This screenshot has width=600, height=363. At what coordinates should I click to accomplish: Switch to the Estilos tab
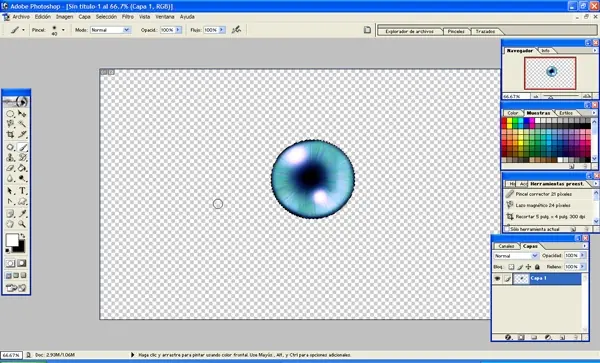tap(566, 113)
